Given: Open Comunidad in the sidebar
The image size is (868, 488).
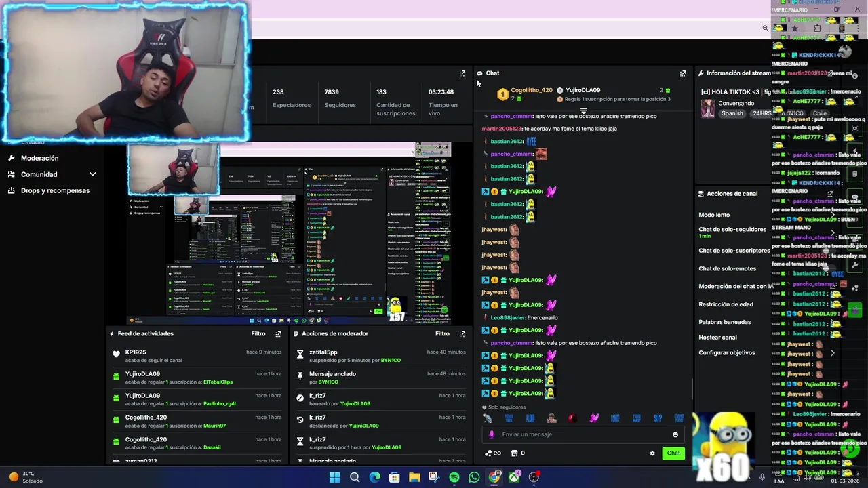Looking at the screenshot, I should [39, 174].
